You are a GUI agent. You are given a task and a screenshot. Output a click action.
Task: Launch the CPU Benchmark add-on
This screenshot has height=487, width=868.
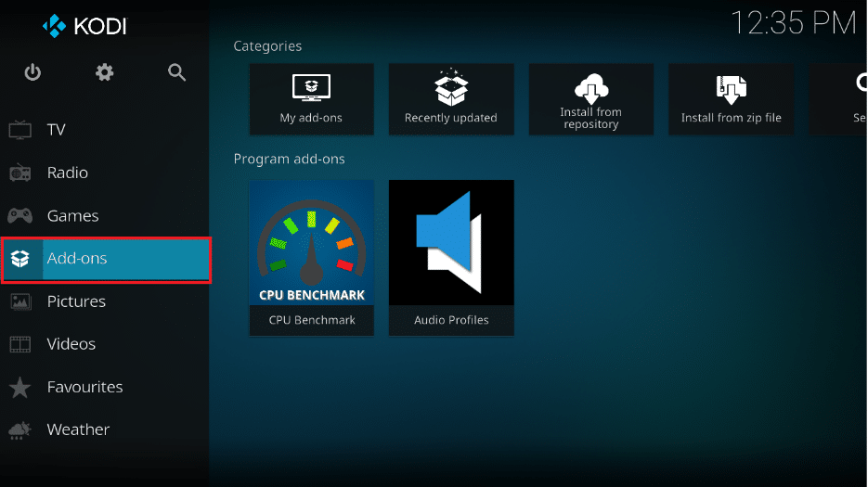[311, 257]
